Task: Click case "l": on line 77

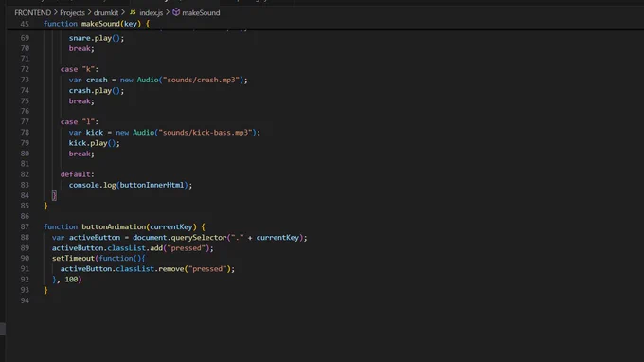Action: (80, 121)
